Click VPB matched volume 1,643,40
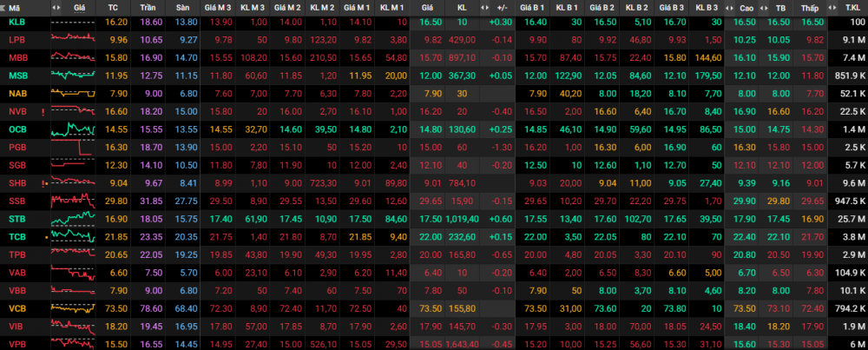868x350 pixels. [x=461, y=344]
